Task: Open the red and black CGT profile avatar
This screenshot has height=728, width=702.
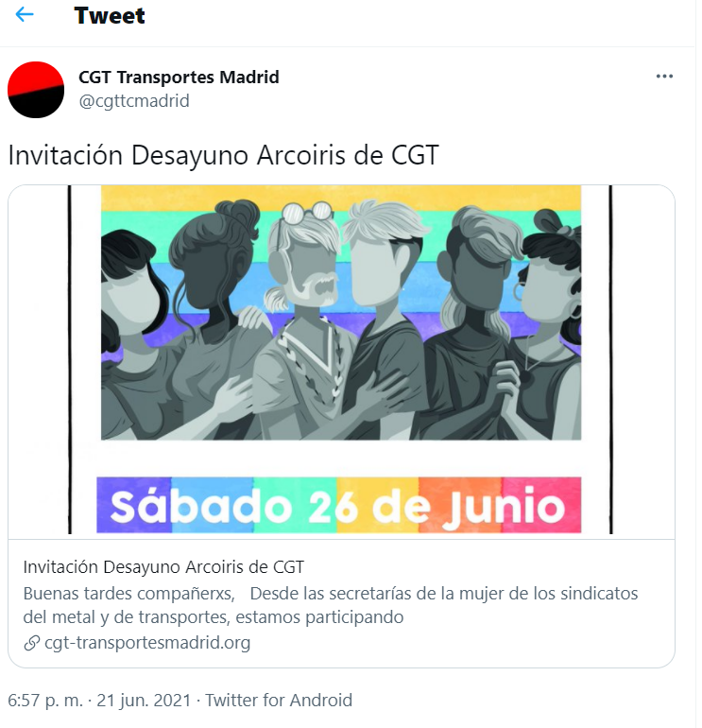Action: coord(36,90)
